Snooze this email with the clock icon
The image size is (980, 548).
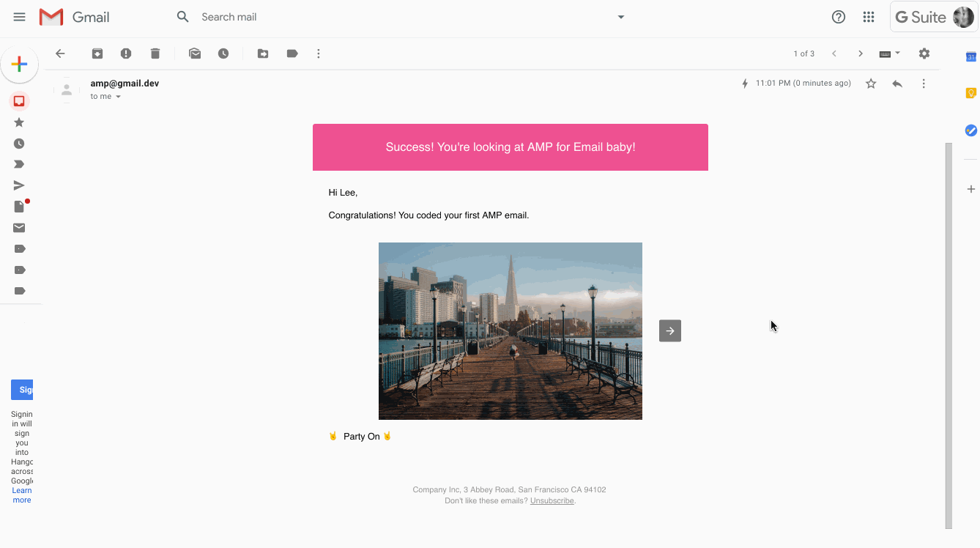(x=224, y=53)
